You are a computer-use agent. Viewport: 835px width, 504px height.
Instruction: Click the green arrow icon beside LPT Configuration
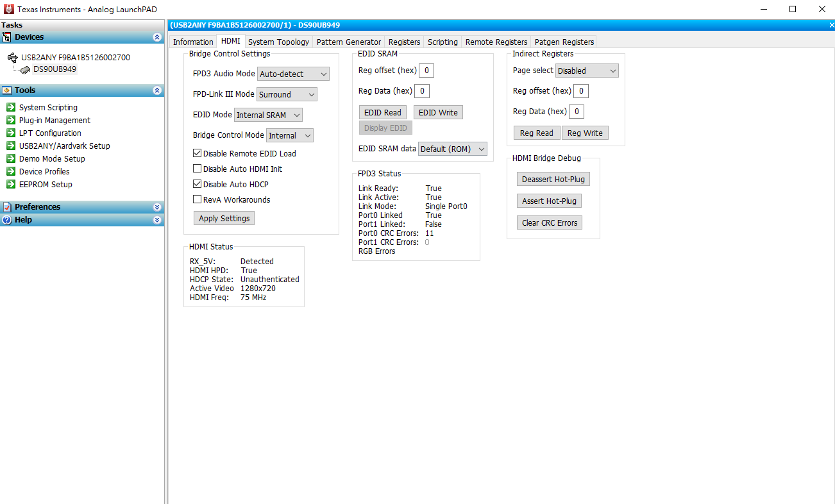coord(11,133)
